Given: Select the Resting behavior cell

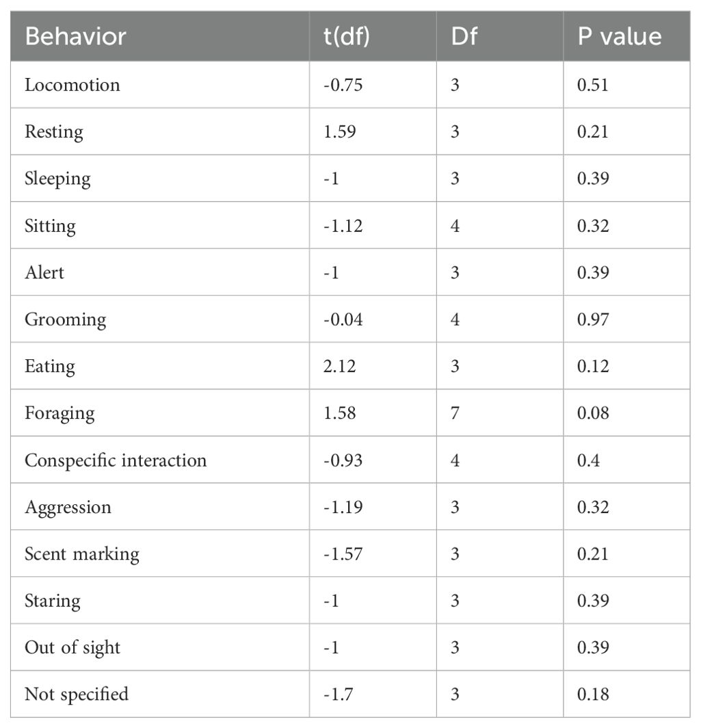Looking at the screenshot, I should 54,132.
